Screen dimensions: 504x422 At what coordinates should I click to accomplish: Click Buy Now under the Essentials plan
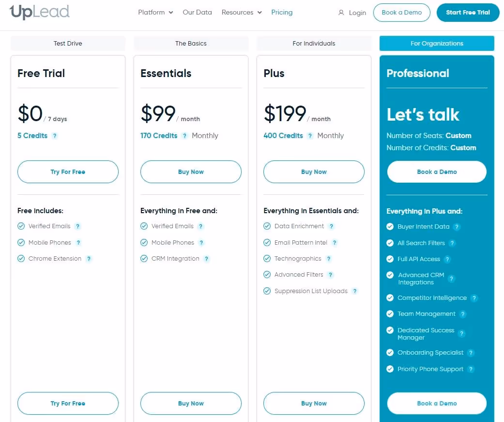(x=190, y=172)
